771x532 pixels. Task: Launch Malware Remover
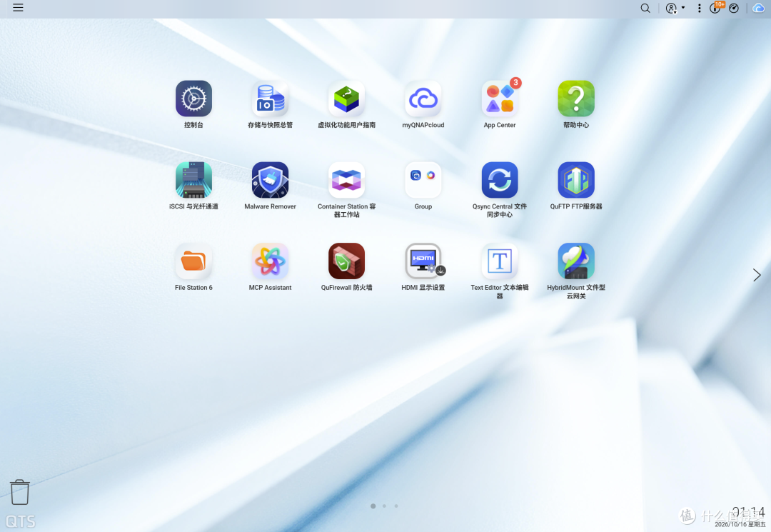coord(270,180)
